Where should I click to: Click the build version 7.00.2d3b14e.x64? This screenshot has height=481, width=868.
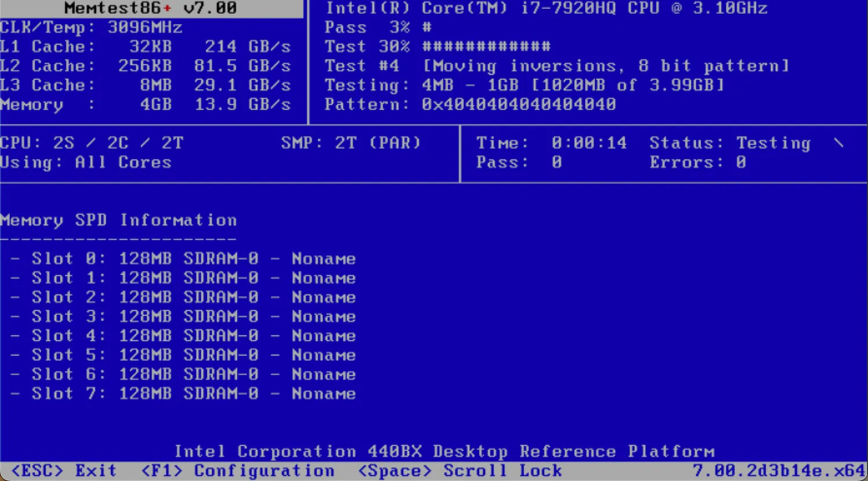click(x=779, y=471)
